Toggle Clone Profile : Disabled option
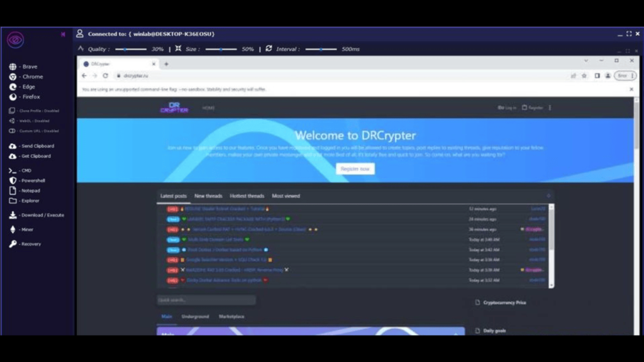 point(34,111)
